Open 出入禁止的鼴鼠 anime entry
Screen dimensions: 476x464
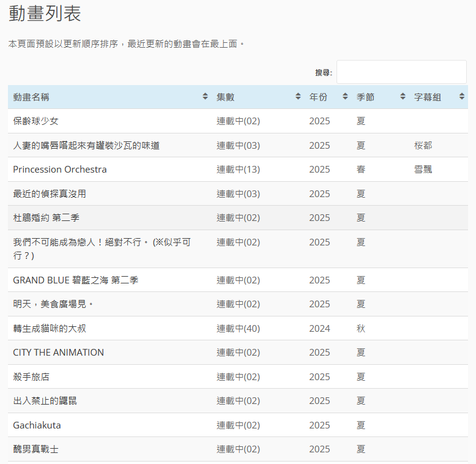coord(45,401)
